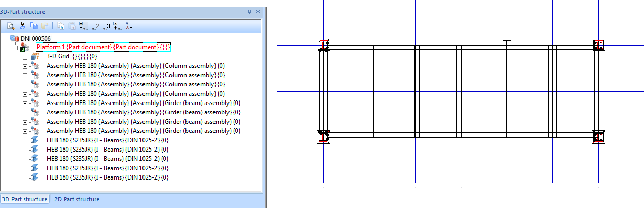644x208 pixels.
Task: Switch to the 3D-Part structure tab
Action: (x=25, y=199)
